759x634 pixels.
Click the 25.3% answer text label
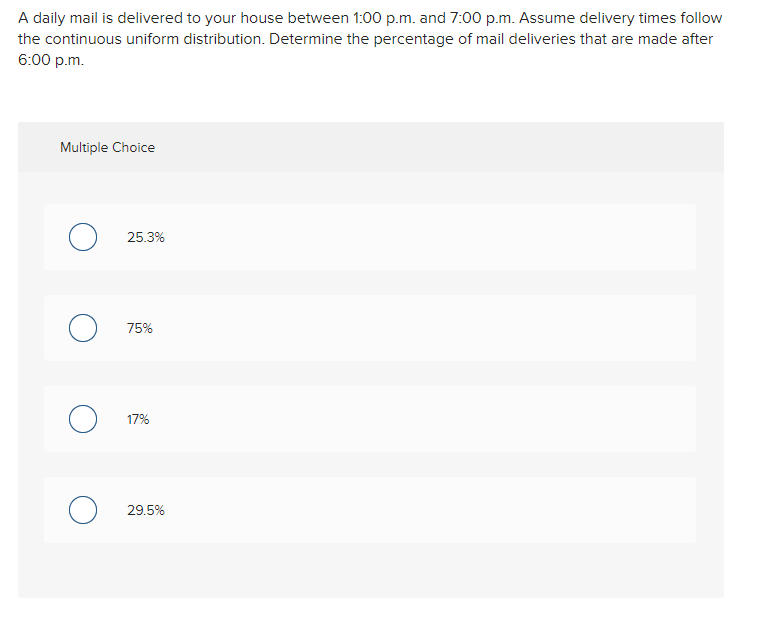click(146, 237)
